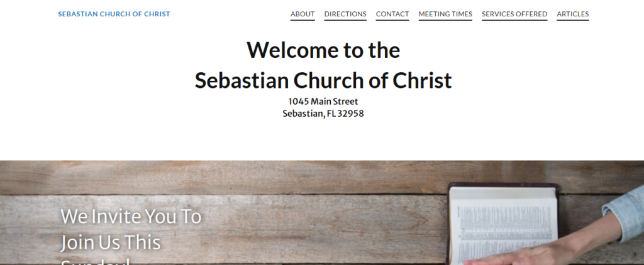
Task: View the Meeting Times page
Action: click(445, 14)
